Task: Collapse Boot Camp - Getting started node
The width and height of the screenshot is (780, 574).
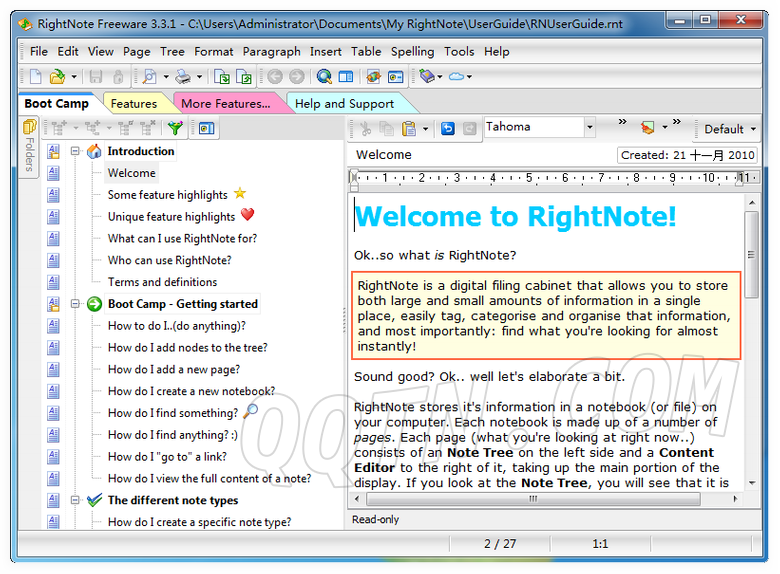Action: (75, 304)
